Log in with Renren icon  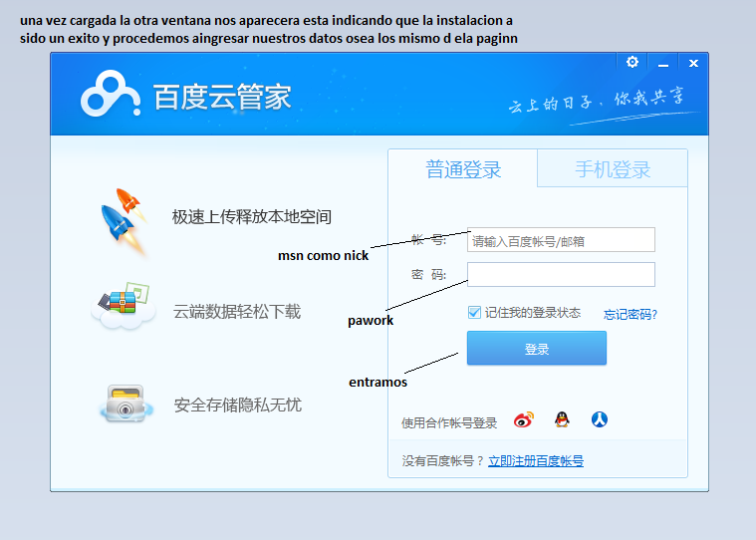(x=600, y=419)
